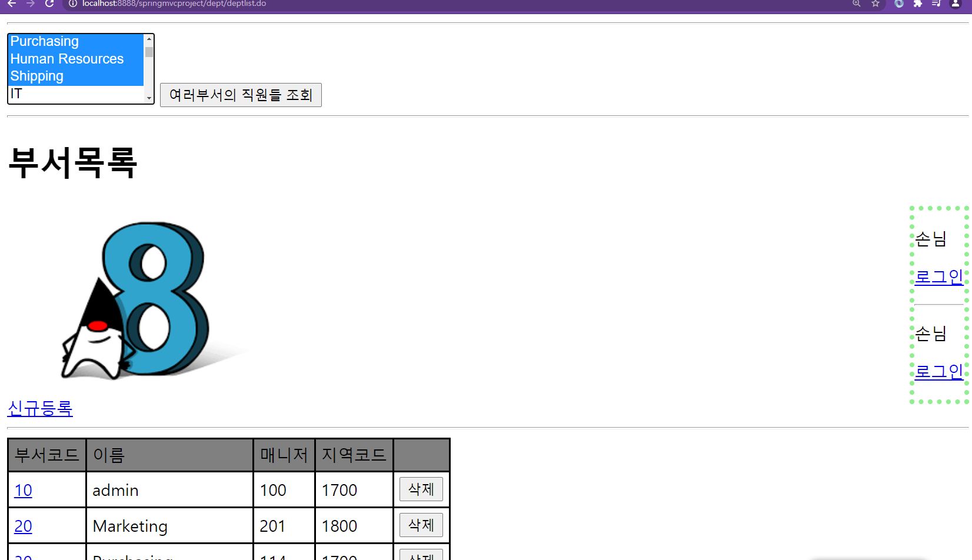Click the 여러부서의 직원들 조회 button
The width and height of the screenshot is (972, 560).
(241, 95)
